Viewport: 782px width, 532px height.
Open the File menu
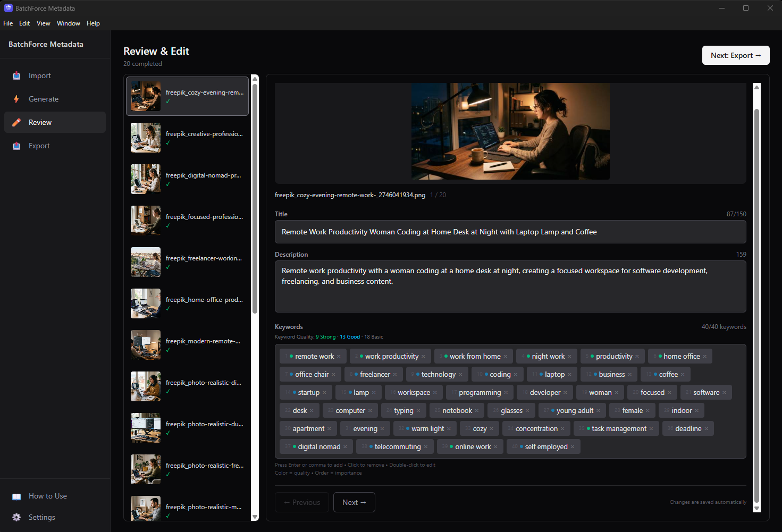point(8,23)
